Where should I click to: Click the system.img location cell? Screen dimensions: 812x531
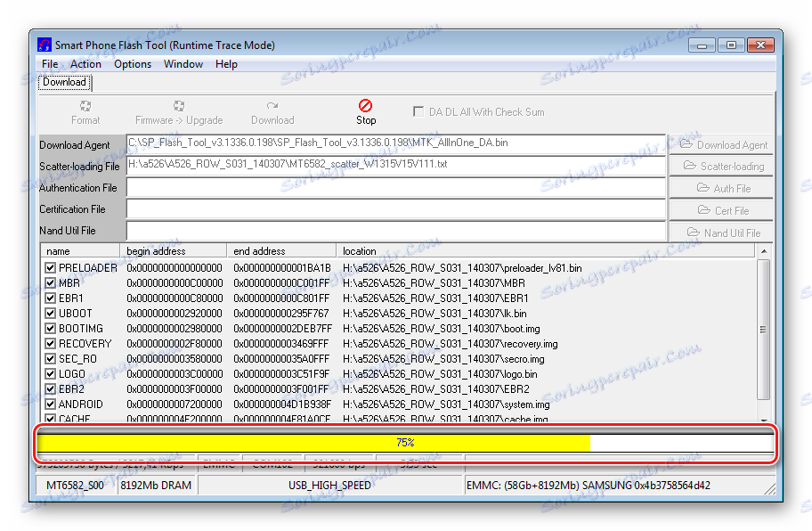[446, 404]
